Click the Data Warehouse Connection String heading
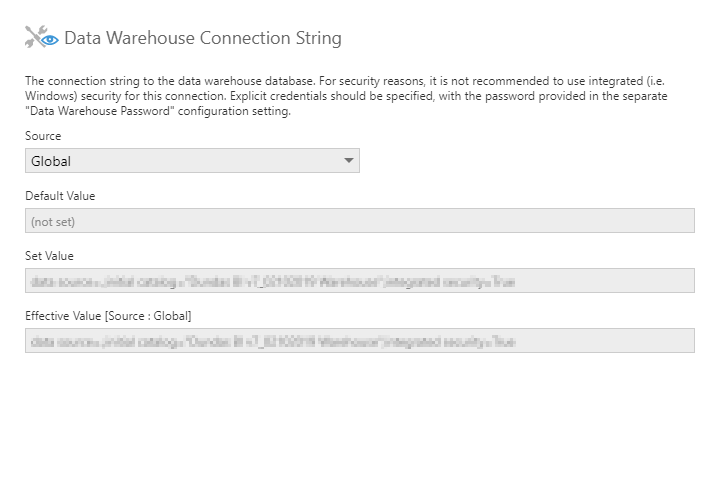The width and height of the screenshot is (718, 489). click(x=202, y=39)
